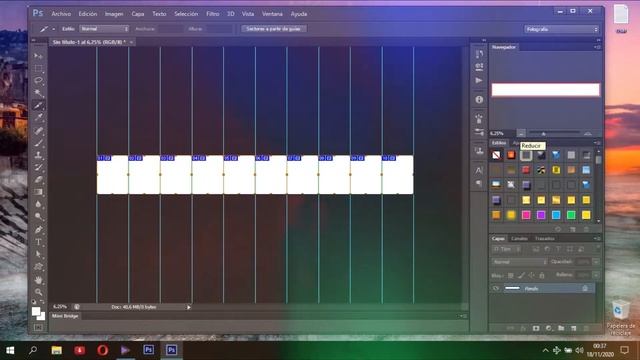Open the Info panel icon

pyautogui.click(x=479, y=100)
